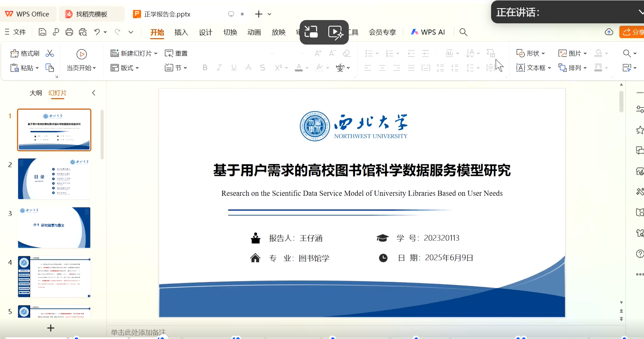The image size is (644, 339).
Task: Click the Cut scissors icon
Action: click(50, 54)
